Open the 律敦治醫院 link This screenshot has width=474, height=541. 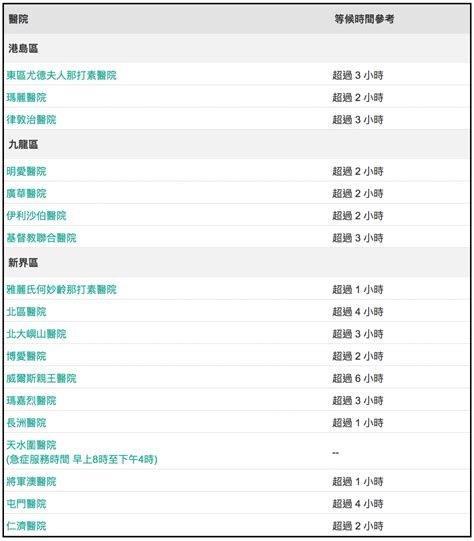click(x=31, y=120)
